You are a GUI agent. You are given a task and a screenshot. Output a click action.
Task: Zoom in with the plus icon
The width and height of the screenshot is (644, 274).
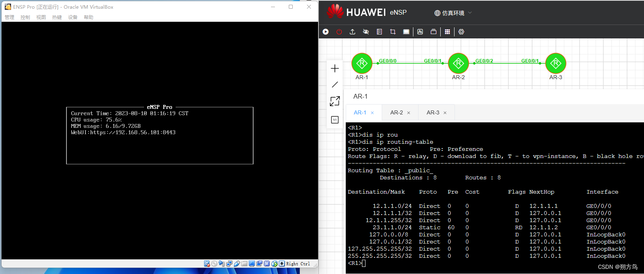point(335,68)
